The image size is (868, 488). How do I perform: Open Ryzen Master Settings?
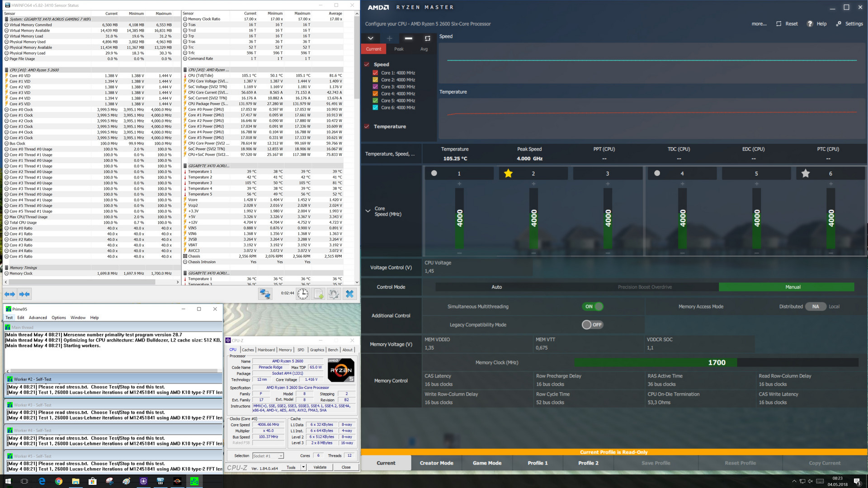[849, 24]
